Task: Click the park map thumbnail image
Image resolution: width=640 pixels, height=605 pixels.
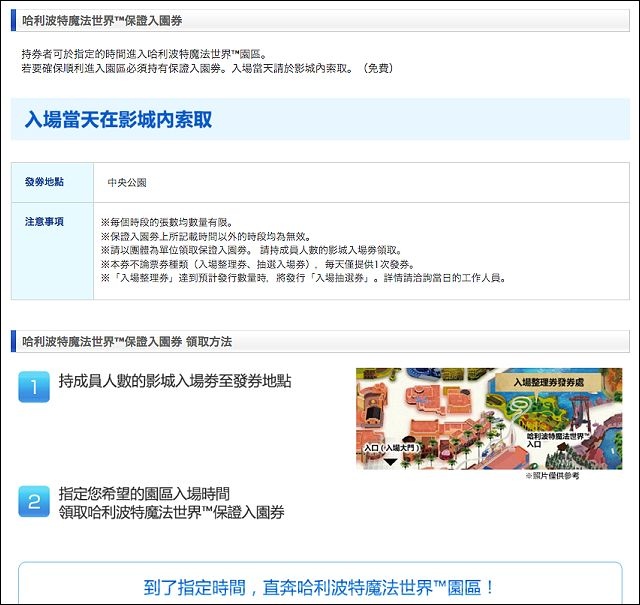Action: 489,418
